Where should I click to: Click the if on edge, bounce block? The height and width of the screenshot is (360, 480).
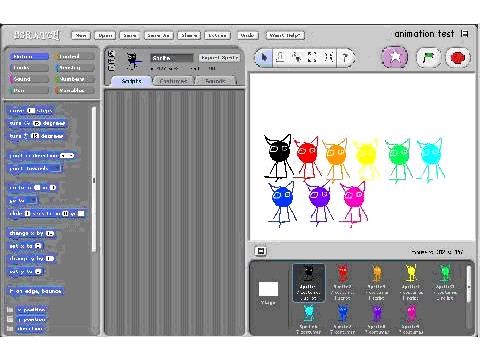35,291
